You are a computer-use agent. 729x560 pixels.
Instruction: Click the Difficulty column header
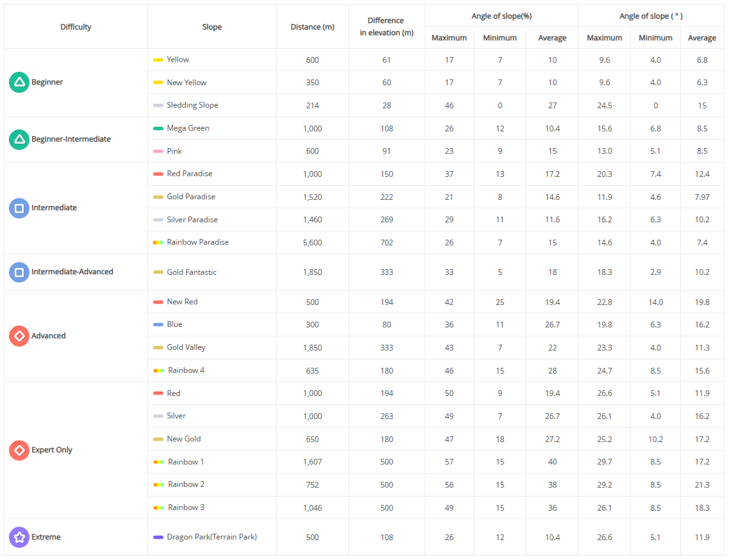click(76, 27)
